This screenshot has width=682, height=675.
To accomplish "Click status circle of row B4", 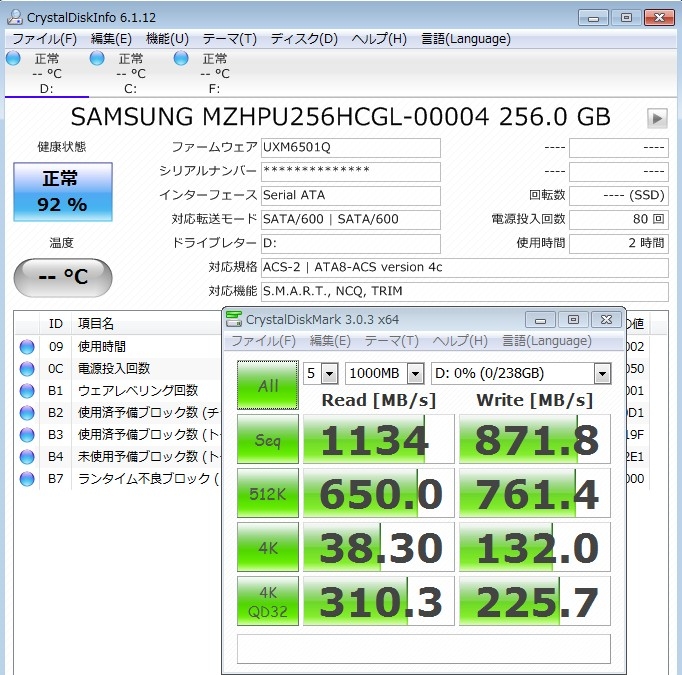I will coord(27,456).
